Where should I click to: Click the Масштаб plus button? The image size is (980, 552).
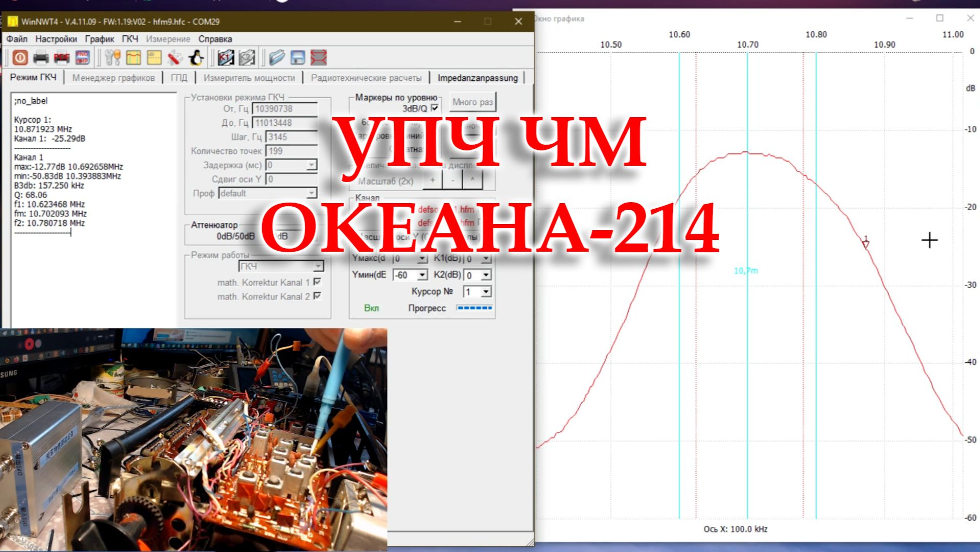432,180
